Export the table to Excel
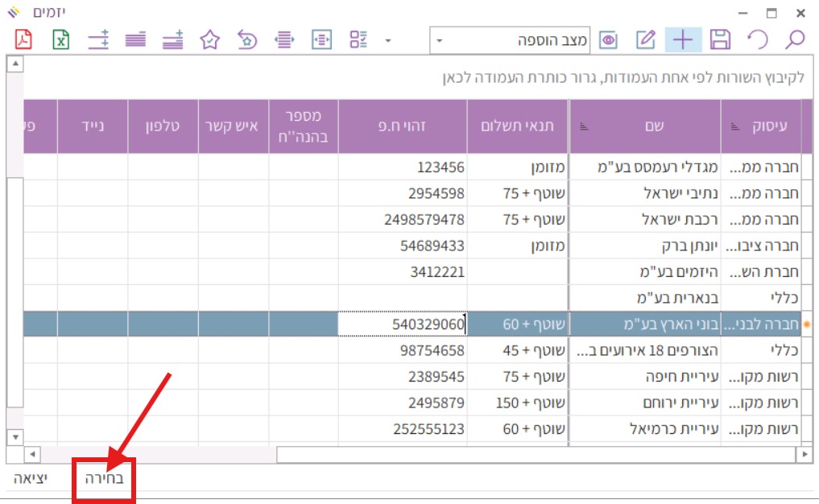The height and width of the screenshot is (504, 819). 61,39
